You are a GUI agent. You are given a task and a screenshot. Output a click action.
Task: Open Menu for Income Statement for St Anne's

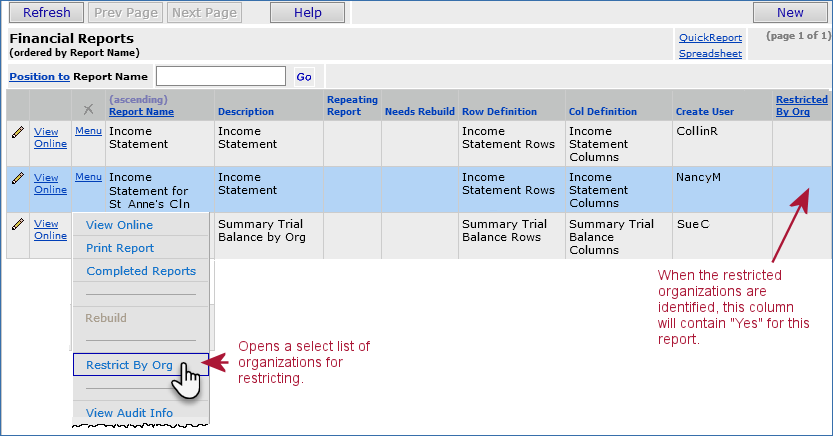pos(88,177)
